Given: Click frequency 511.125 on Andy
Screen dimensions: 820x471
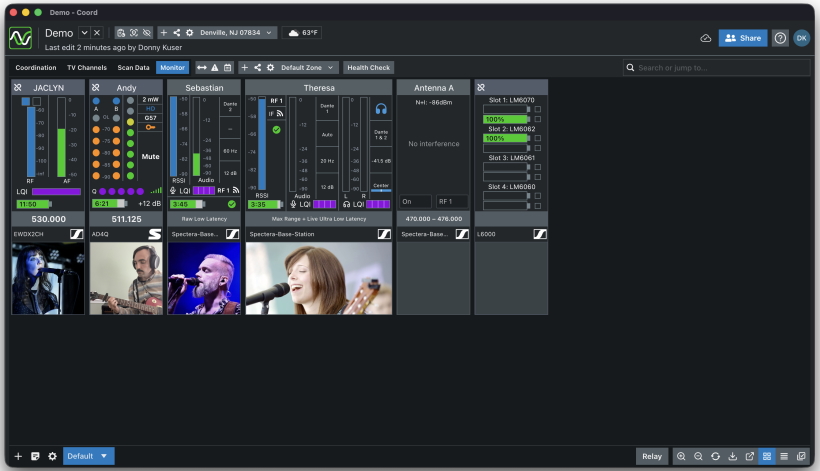Looking at the screenshot, I should (126, 219).
